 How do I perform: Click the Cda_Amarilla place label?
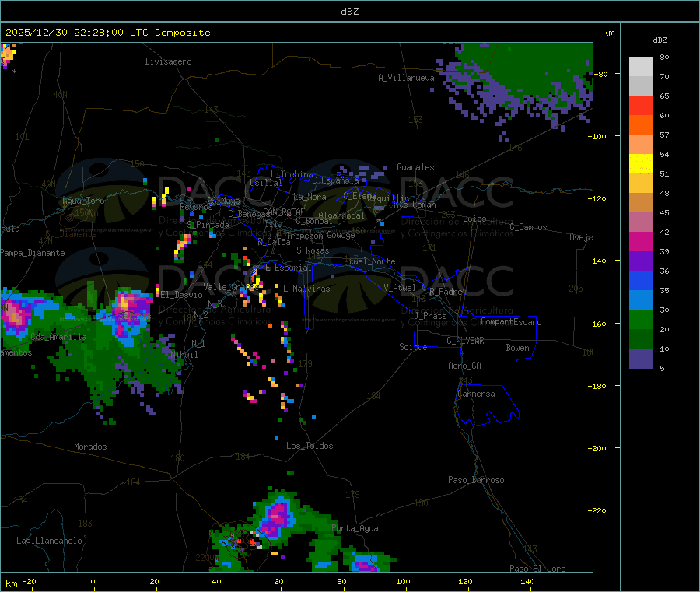tap(58, 337)
